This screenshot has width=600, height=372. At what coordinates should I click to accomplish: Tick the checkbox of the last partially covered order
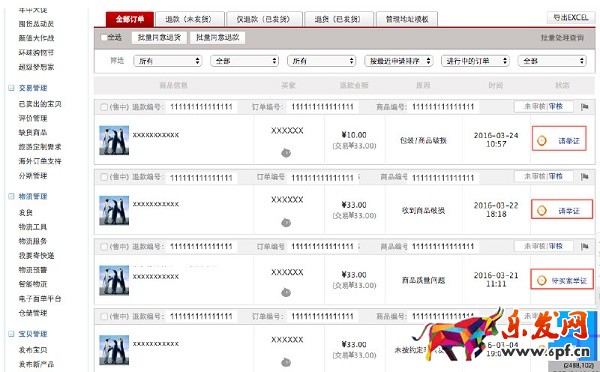coord(104,317)
